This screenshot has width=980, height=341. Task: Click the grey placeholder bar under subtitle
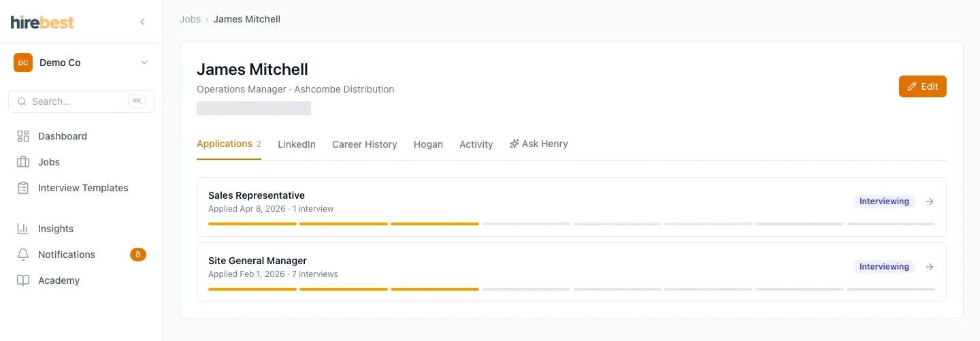pyautogui.click(x=254, y=108)
